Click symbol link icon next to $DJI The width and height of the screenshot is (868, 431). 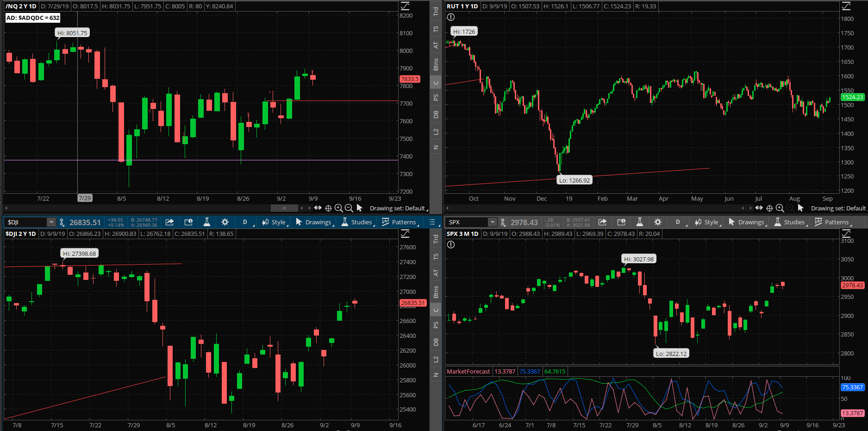[62, 222]
